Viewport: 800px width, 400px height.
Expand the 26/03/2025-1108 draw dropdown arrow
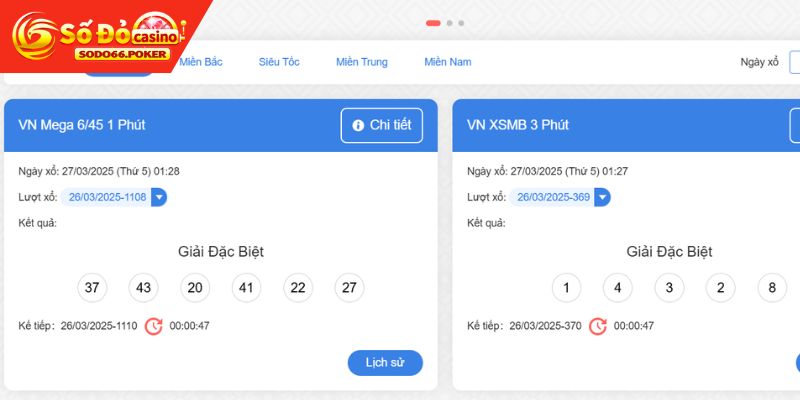(x=159, y=197)
